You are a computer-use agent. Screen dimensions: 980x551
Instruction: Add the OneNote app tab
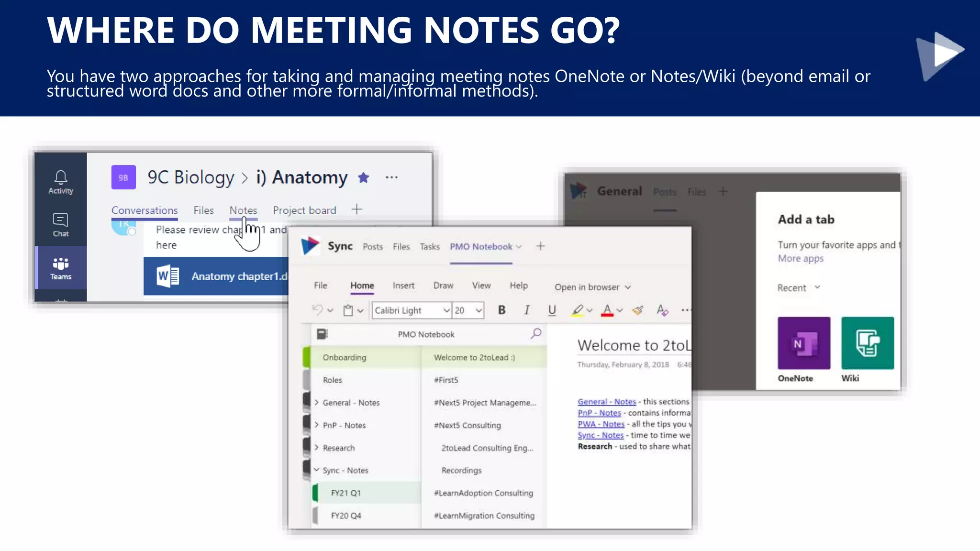click(x=804, y=343)
